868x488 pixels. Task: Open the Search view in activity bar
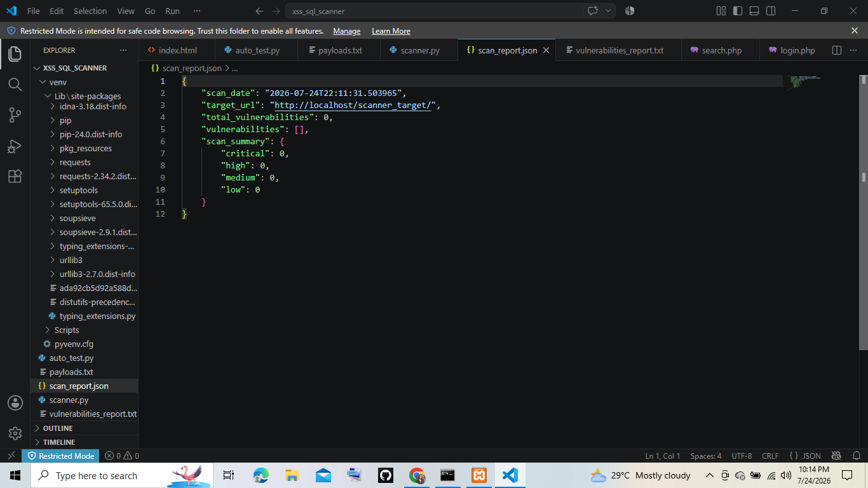pyautogui.click(x=15, y=85)
